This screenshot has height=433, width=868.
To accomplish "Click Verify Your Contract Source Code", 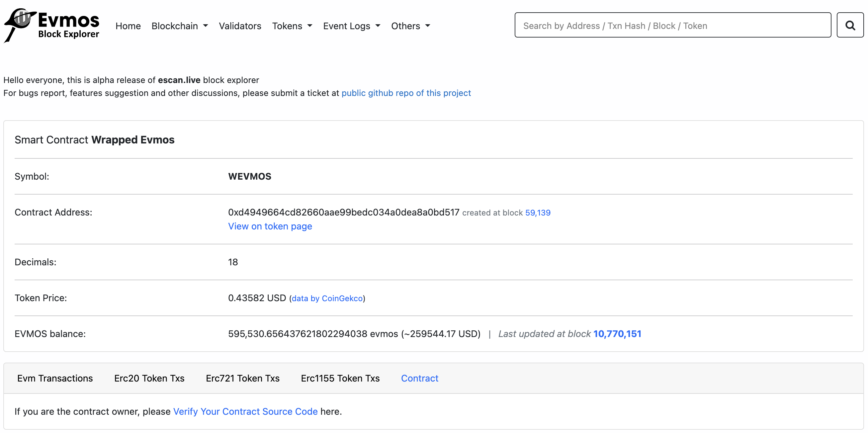I will pos(245,411).
